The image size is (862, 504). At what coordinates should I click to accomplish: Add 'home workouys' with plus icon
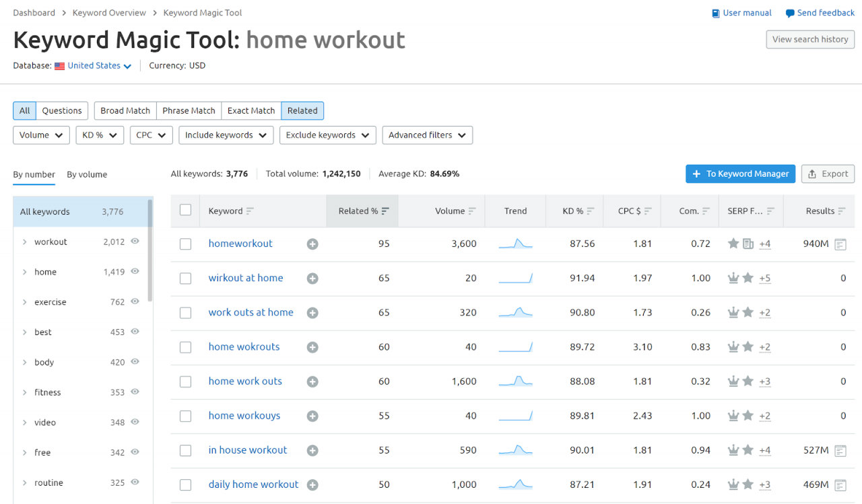click(312, 416)
